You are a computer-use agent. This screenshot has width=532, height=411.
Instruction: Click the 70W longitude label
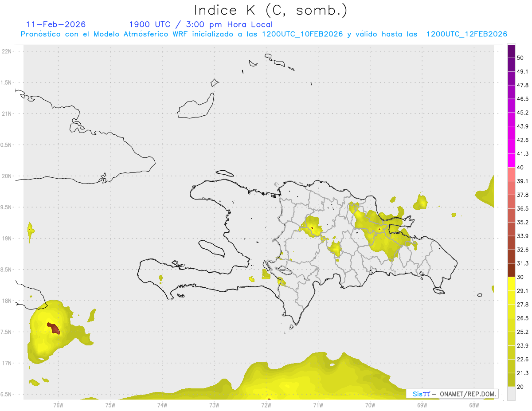pyautogui.click(x=370, y=405)
